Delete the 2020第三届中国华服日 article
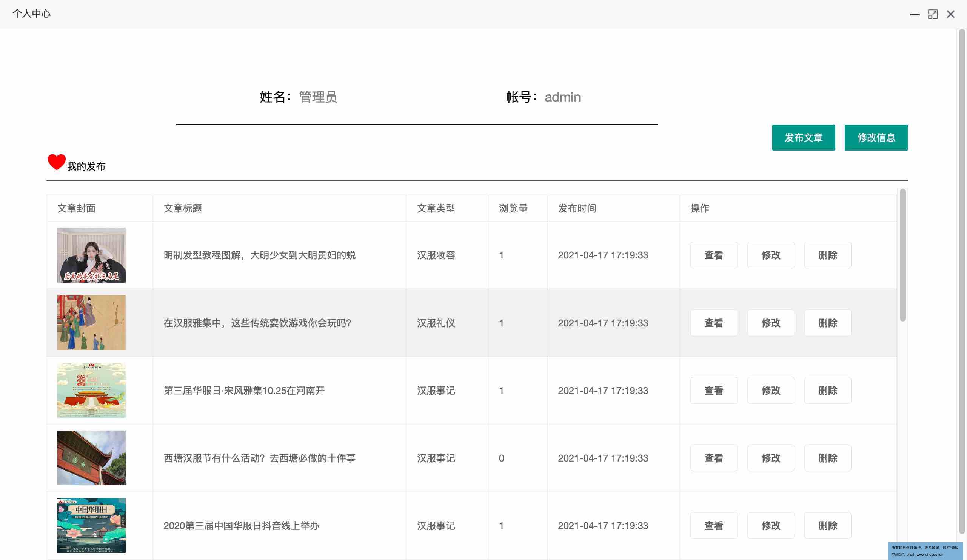The height and width of the screenshot is (560, 967). 827,525
